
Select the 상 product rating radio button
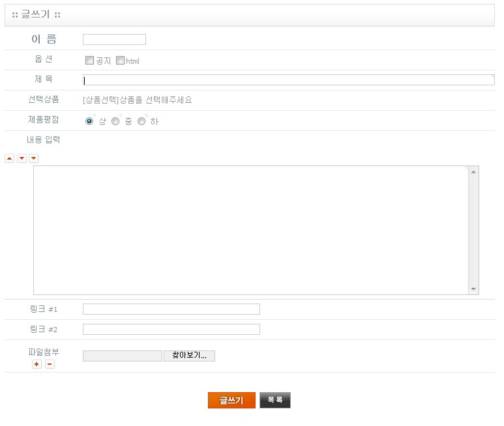click(89, 121)
